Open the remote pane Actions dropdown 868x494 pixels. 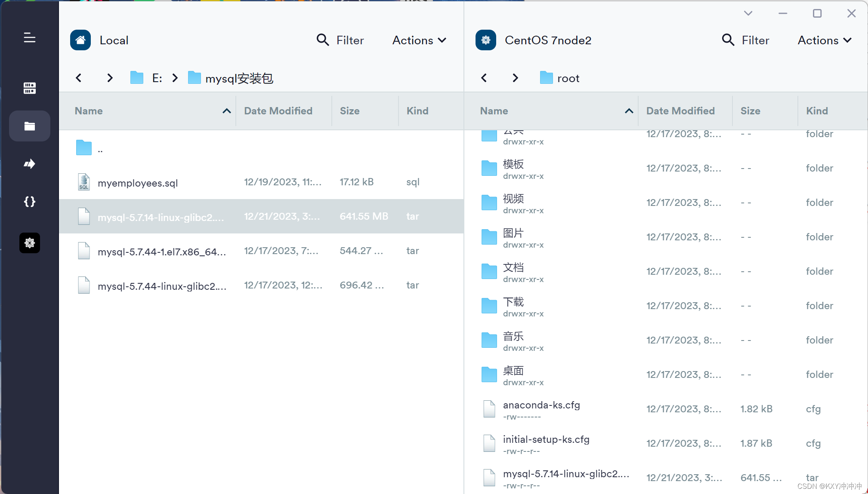824,40
